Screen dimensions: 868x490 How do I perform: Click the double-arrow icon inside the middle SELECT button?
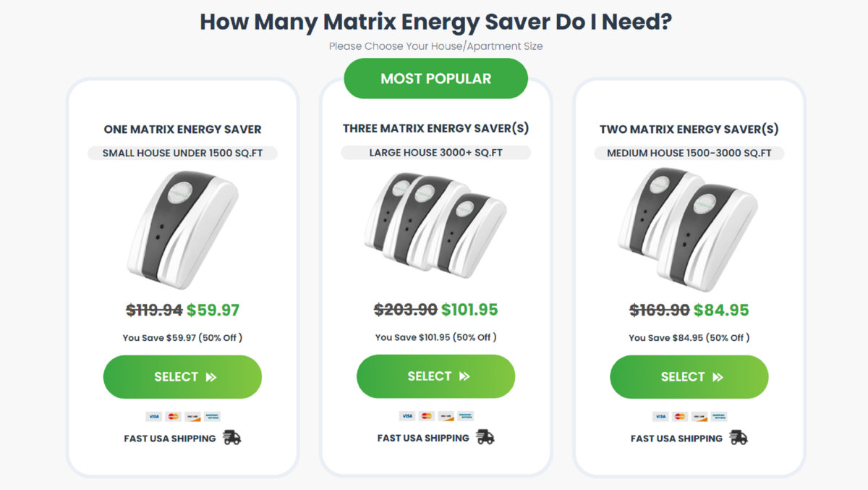click(463, 376)
